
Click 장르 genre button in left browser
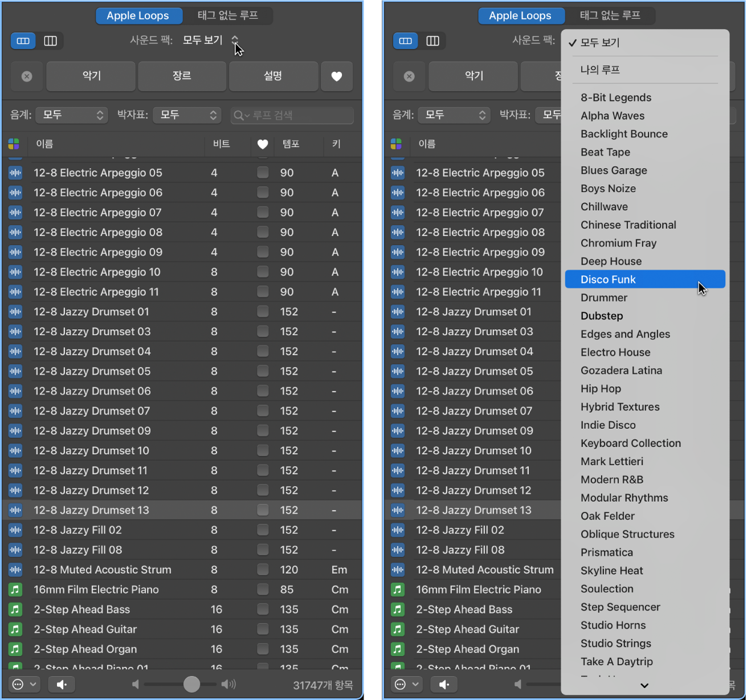tap(182, 76)
